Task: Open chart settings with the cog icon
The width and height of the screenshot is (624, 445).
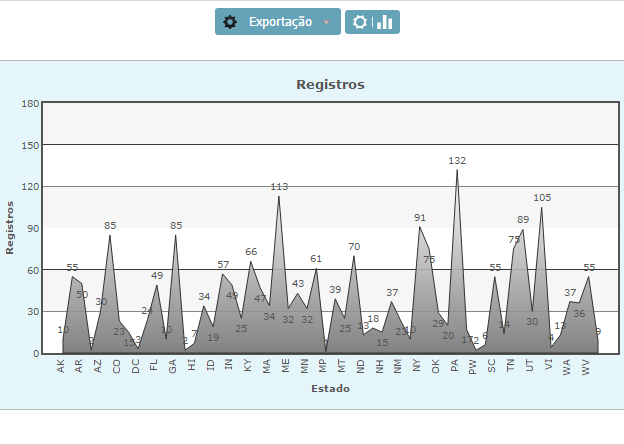Action: [x=360, y=22]
